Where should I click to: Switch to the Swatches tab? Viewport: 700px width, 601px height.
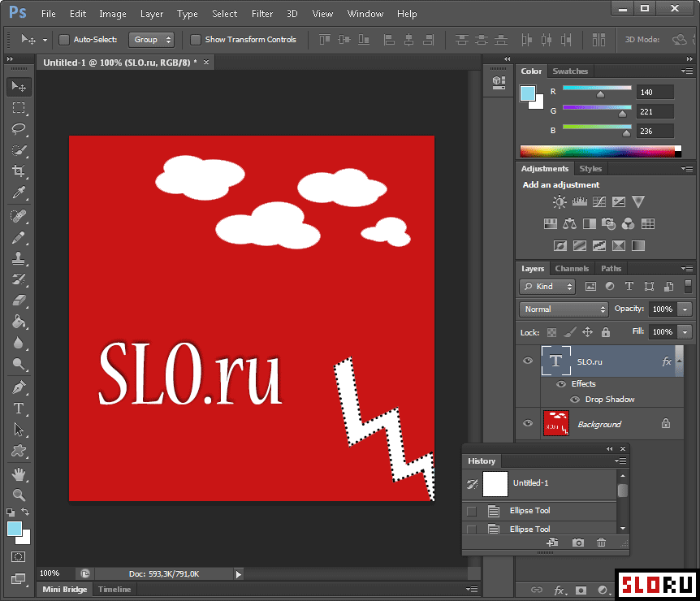[x=570, y=71]
